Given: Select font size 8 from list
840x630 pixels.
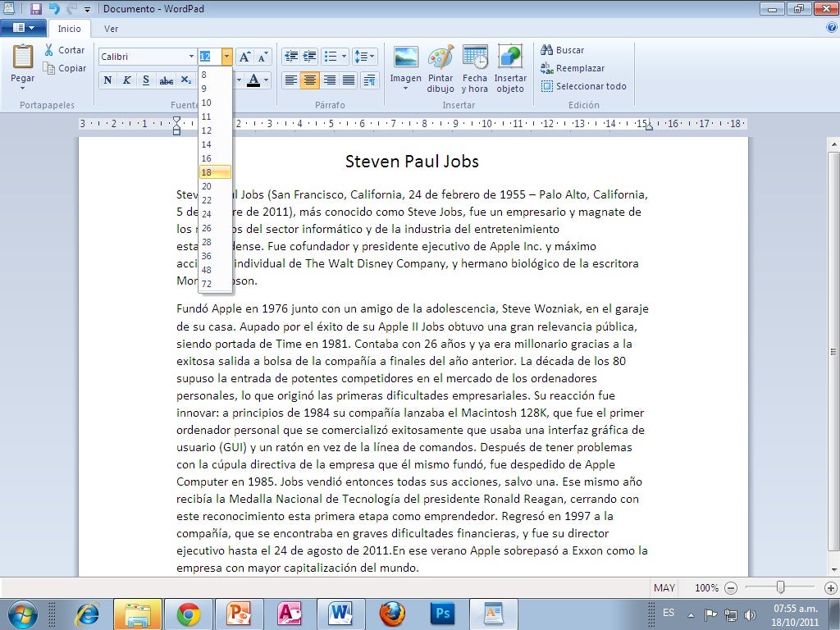Looking at the screenshot, I should (216, 75).
